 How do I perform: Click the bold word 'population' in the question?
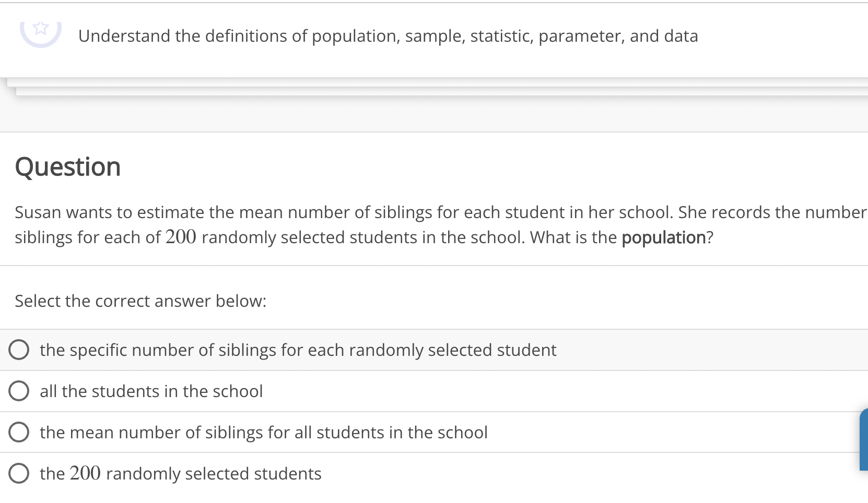[x=664, y=237]
